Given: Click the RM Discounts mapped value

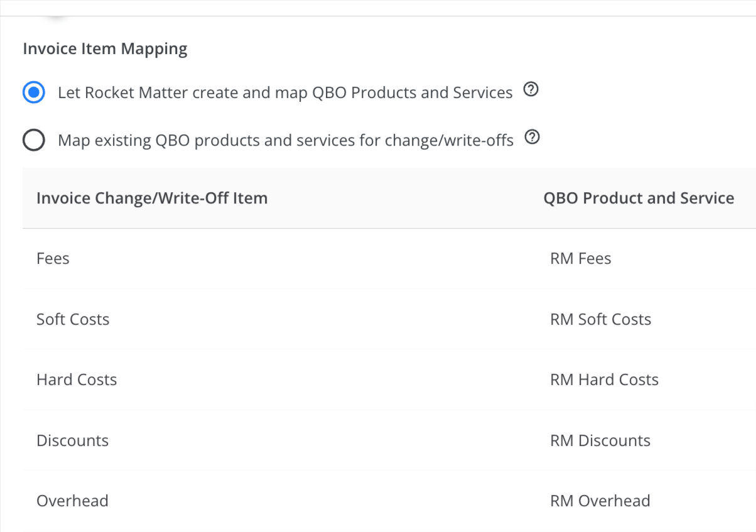Looking at the screenshot, I should [600, 441].
